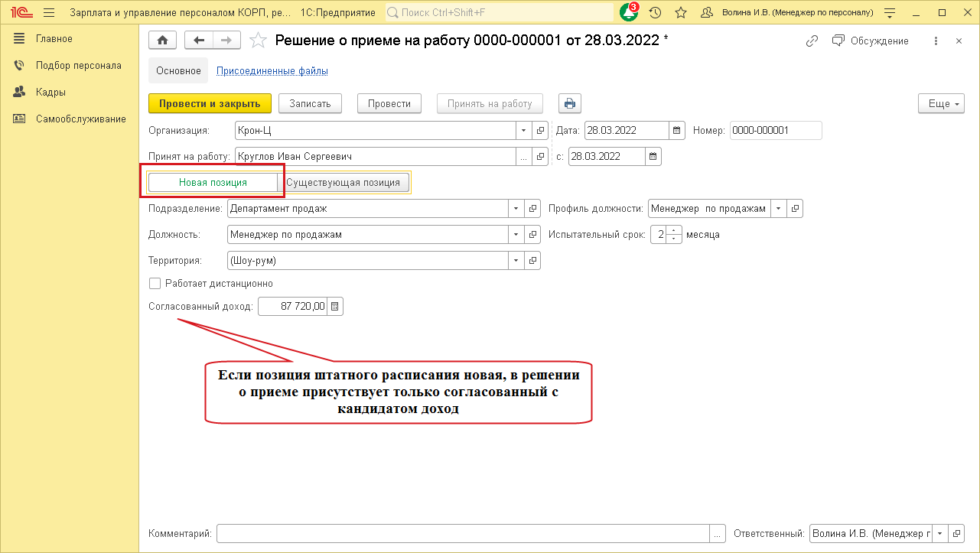Expand the Подразделение dropdown list
This screenshot has height=553, width=980.
pyautogui.click(x=516, y=209)
